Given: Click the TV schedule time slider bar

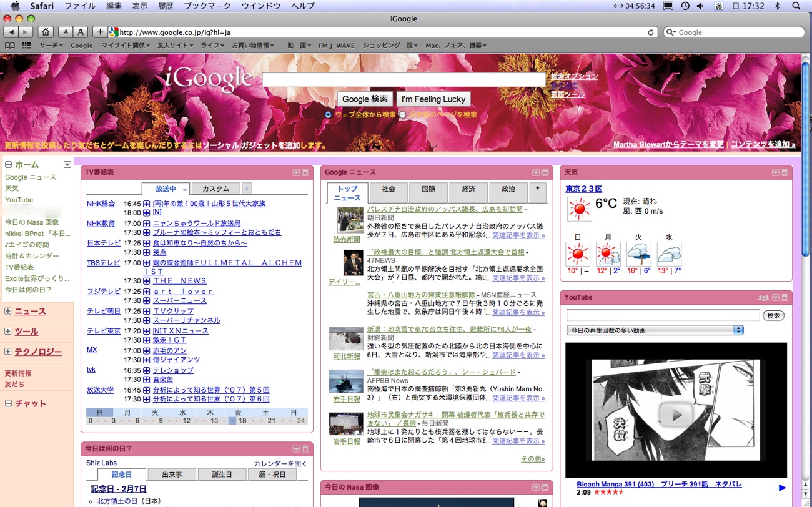Looking at the screenshot, I should (197, 421).
